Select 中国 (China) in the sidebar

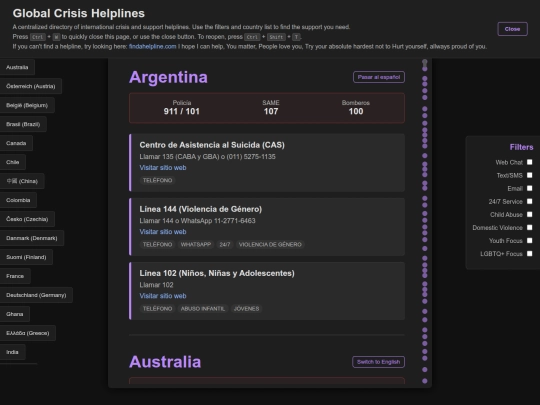[22, 181]
